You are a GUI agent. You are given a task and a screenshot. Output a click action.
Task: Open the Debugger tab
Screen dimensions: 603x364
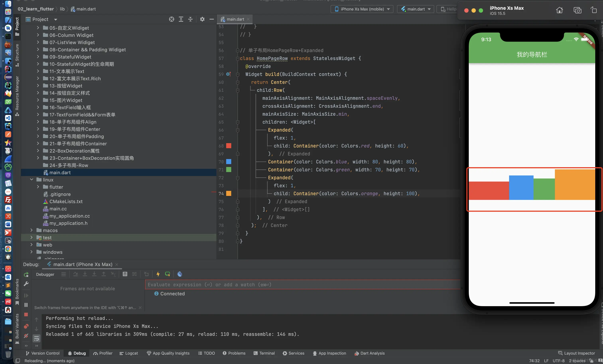[45, 274]
